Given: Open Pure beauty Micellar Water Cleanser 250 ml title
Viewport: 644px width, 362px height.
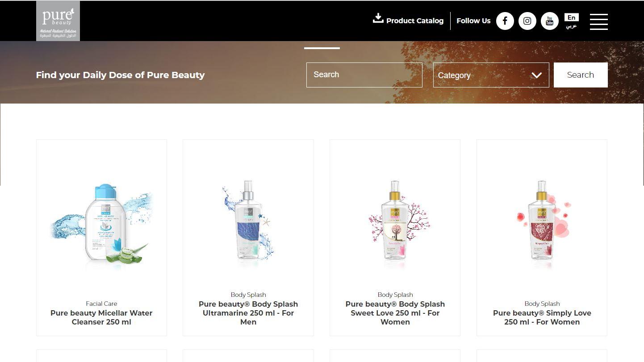Looking at the screenshot, I should pos(101,317).
